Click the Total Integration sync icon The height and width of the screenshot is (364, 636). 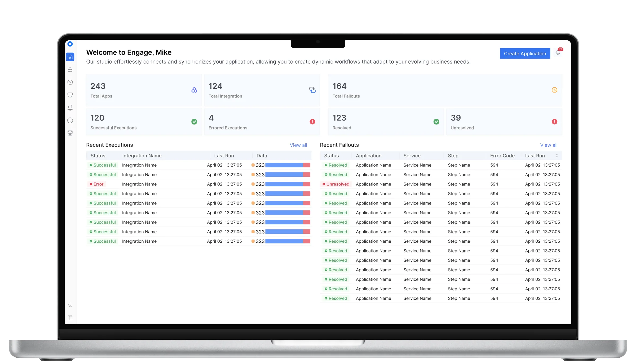[x=312, y=90]
